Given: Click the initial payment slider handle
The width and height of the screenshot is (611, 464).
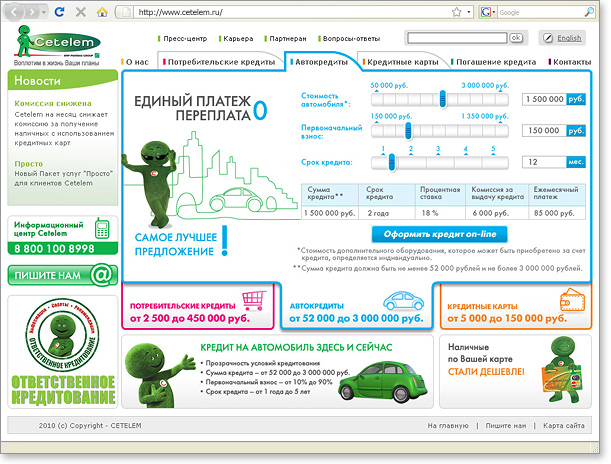Looking at the screenshot, I should coord(408,130).
